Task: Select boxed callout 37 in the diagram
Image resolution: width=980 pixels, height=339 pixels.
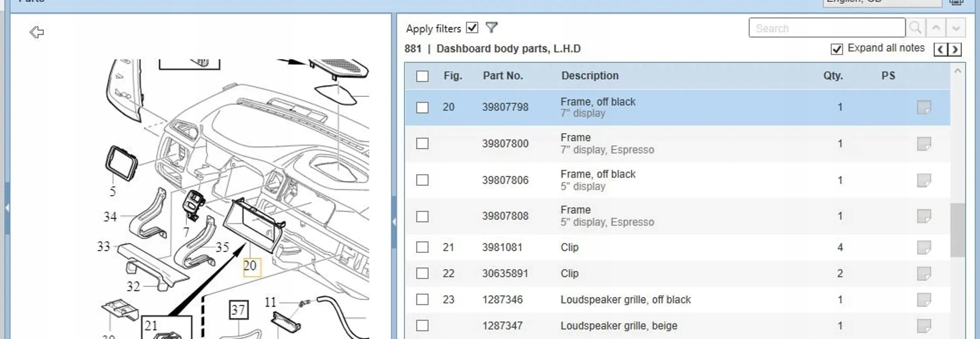Action: tap(238, 310)
